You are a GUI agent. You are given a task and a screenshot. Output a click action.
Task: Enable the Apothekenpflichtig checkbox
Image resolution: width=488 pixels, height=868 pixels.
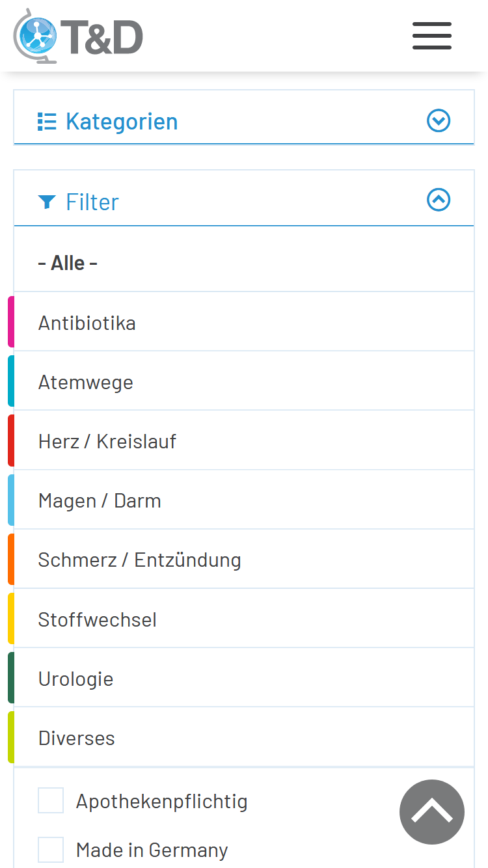click(51, 800)
